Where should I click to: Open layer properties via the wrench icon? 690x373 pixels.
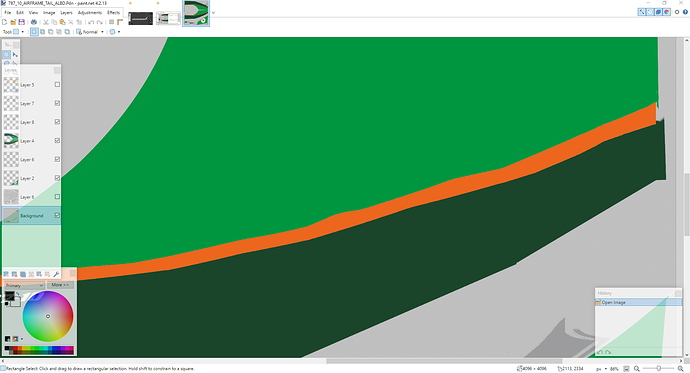coord(56,274)
